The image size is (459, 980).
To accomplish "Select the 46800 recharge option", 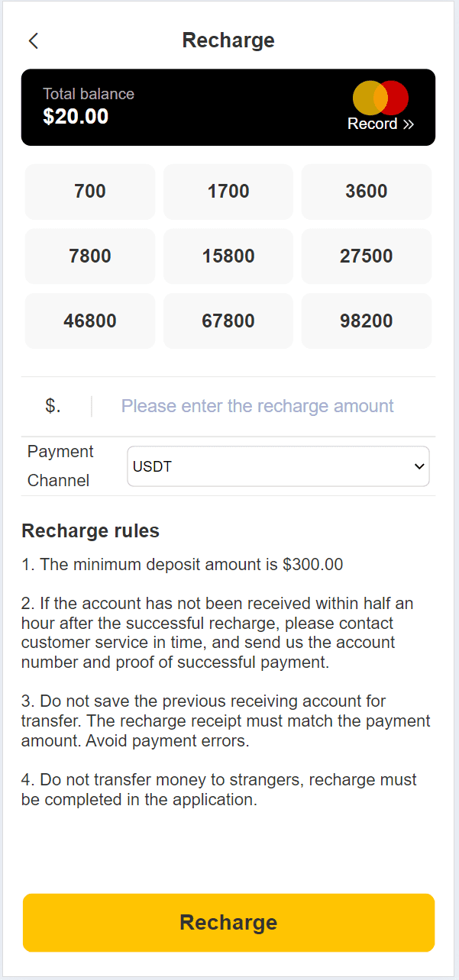I will 90,321.
